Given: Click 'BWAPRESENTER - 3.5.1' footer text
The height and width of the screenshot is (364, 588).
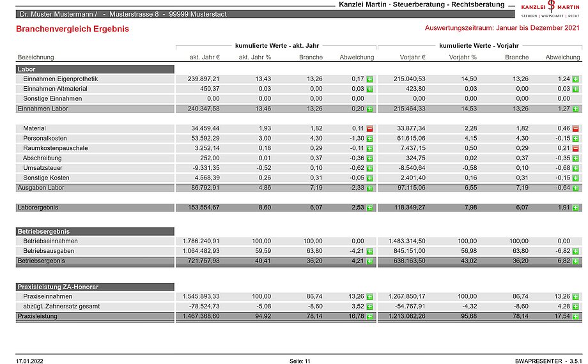Looking at the screenshot, I should [x=548, y=361].
